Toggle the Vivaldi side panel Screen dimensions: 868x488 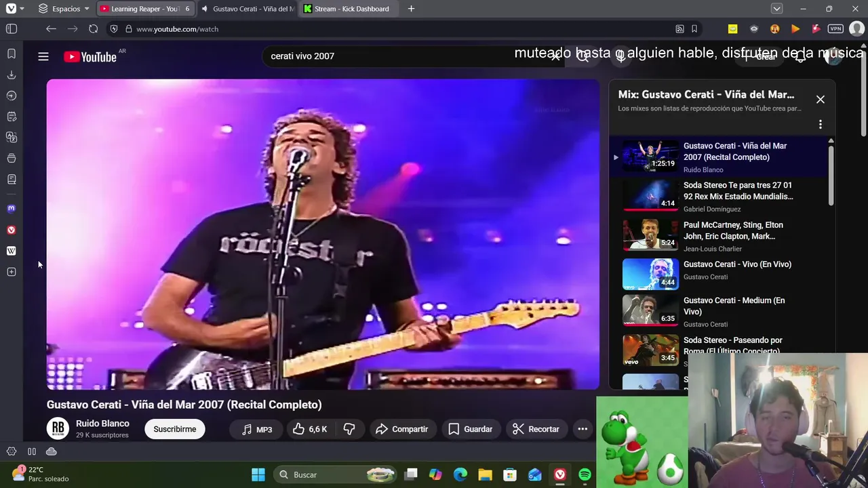pyautogui.click(x=12, y=29)
